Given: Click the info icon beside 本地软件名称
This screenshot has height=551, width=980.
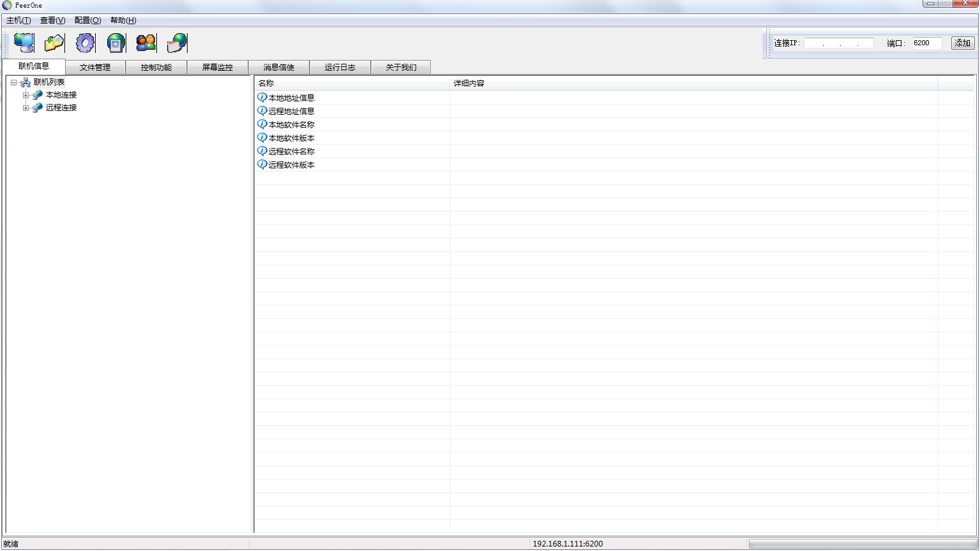Looking at the screenshot, I should point(262,124).
